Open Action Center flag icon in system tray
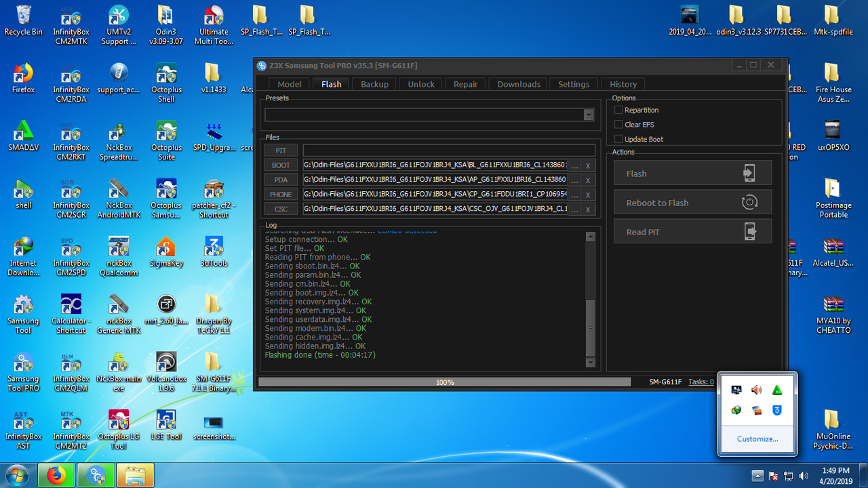 tap(773, 476)
